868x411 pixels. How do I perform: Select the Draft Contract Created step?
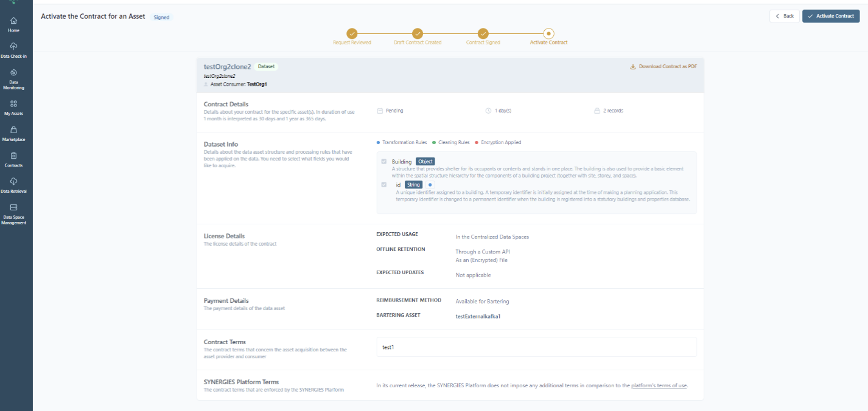tap(417, 33)
